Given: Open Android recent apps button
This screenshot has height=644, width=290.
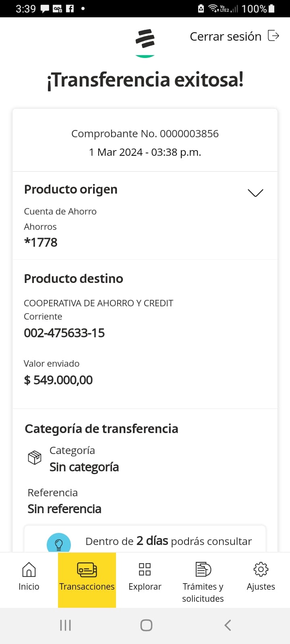Looking at the screenshot, I should 65,625.
